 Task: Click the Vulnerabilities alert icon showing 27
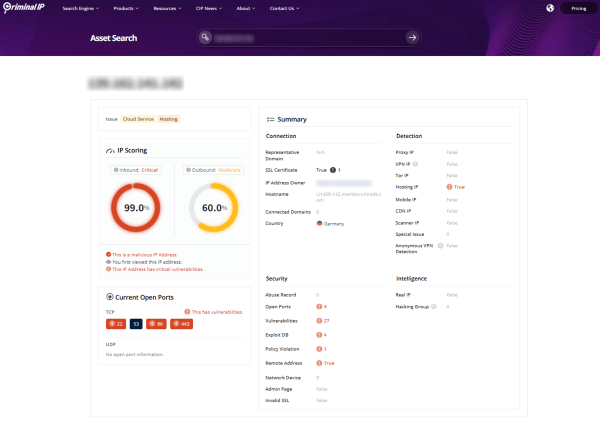[x=319, y=321]
